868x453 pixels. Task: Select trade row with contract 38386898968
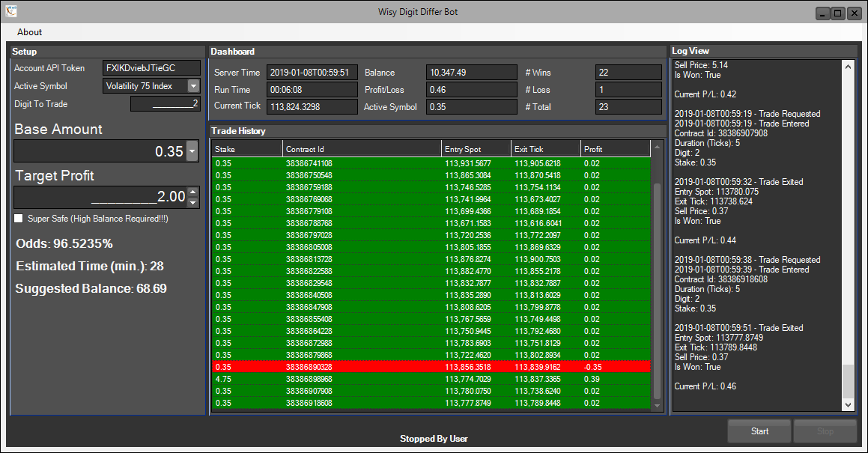pyautogui.click(x=431, y=379)
